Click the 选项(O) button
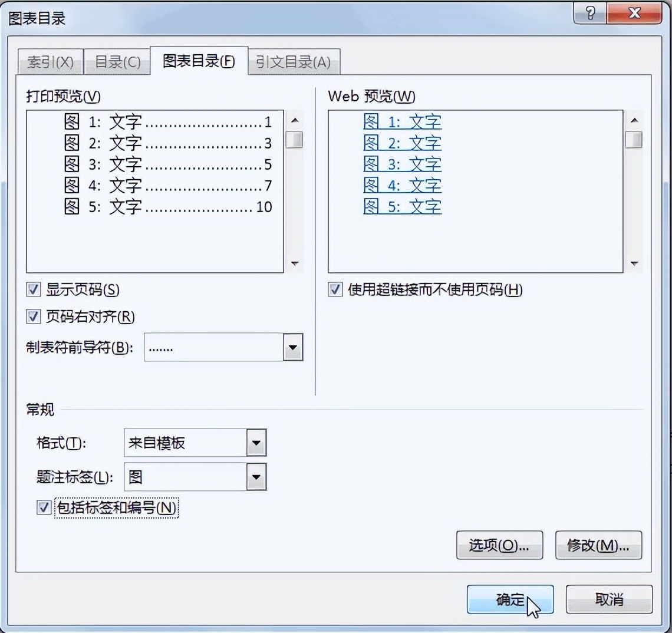 tap(499, 545)
